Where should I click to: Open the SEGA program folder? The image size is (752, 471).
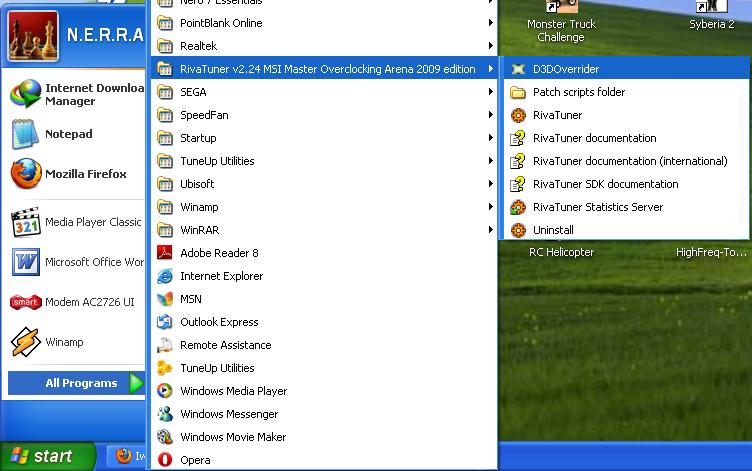324,92
